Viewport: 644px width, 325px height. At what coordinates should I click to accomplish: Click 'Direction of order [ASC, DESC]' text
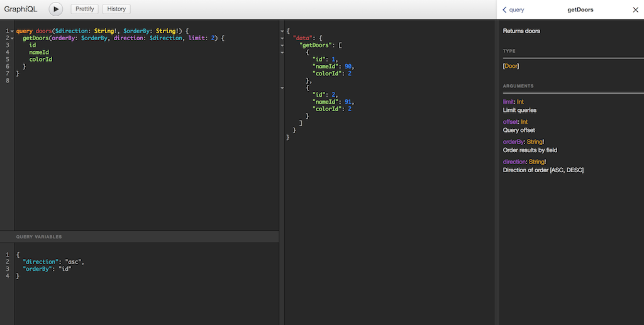click(x=543, y=170)
